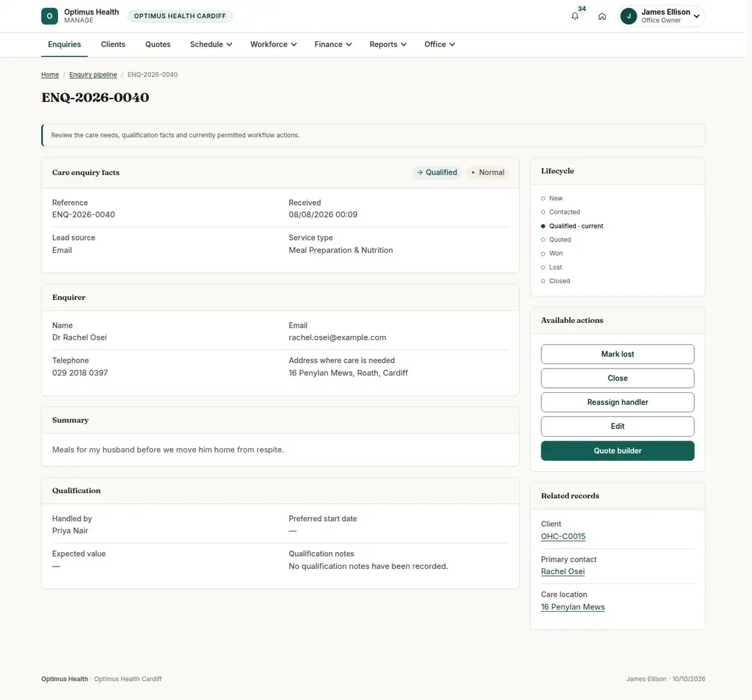
Task: Expand the Workforce menu
Action: [x=274, y=44]
